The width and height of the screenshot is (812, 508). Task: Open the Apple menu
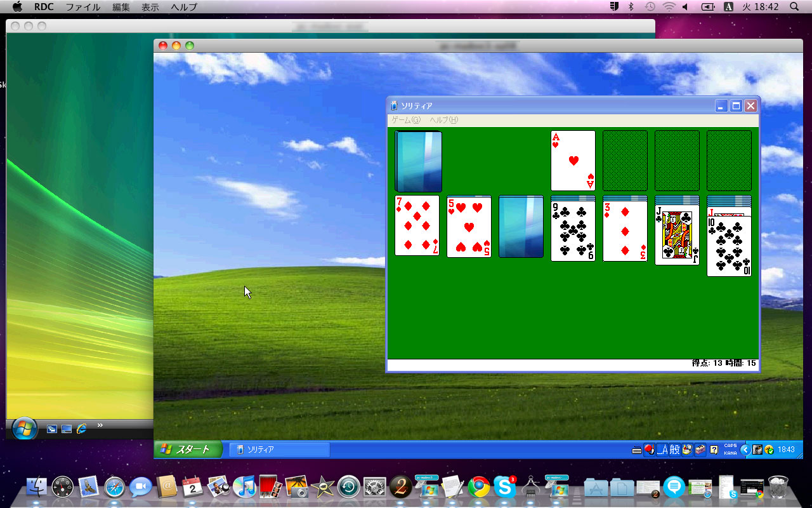click(17, 7)
